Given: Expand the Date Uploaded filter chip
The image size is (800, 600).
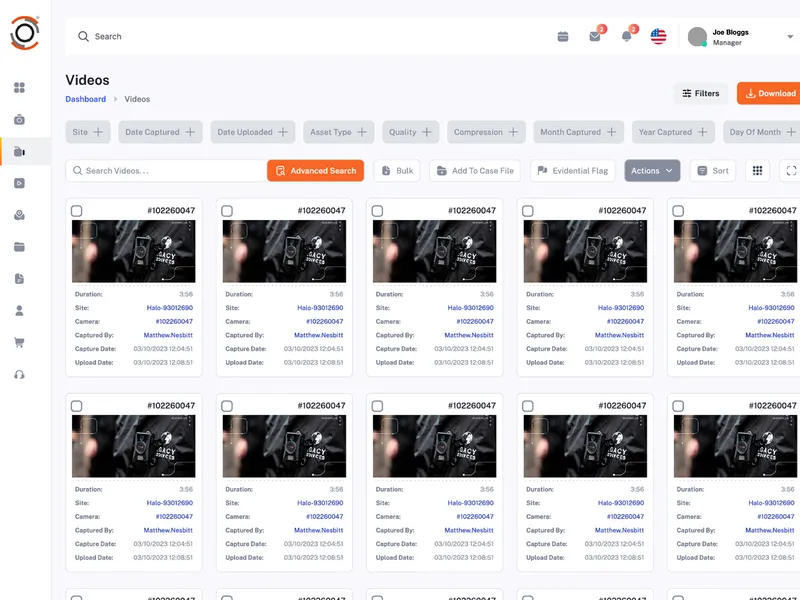Looking at the screenshot, I should click(253, 132).
